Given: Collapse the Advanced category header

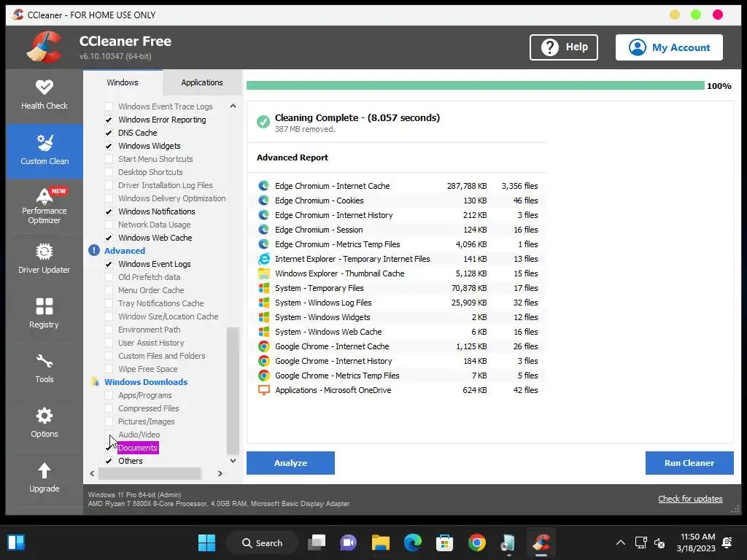Looking at the screenshot, I should coord(124,251).
